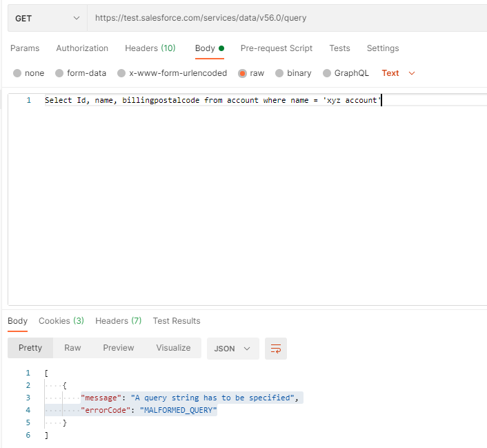The image size is (487, 448).
Task: Click the request URL input field
Action: (286, 18)
